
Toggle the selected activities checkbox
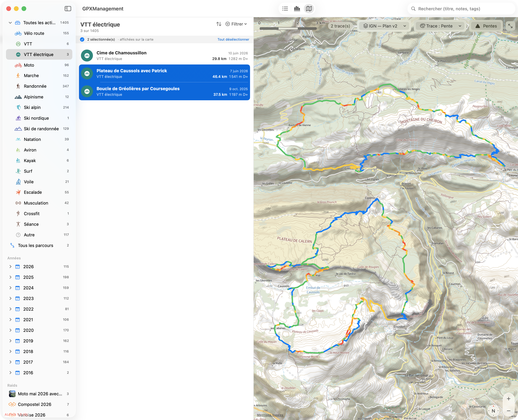(82, 39)
